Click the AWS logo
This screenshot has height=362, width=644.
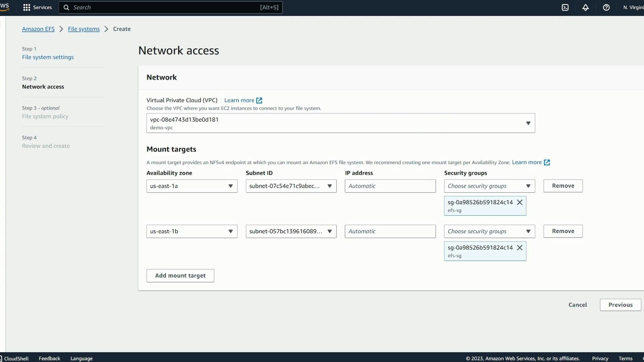click(5, 7)
